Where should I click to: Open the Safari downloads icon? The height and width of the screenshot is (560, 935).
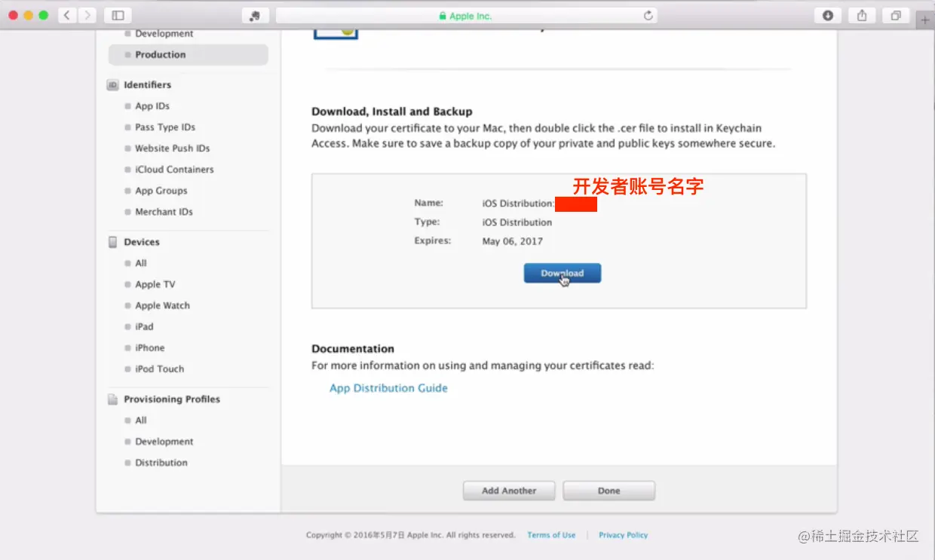click(828, 15)
